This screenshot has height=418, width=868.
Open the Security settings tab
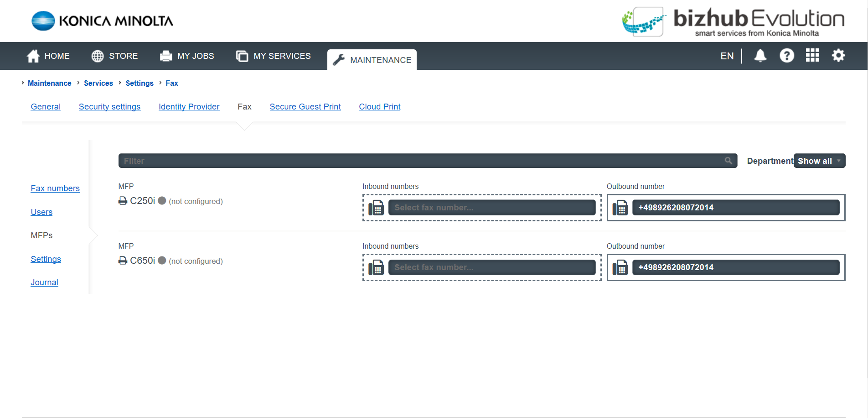109,107
